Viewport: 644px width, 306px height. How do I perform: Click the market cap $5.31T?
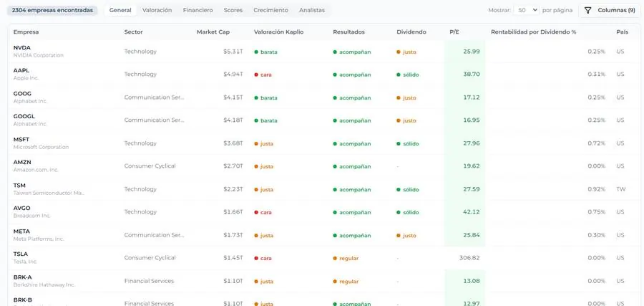[x=233, y=52]
